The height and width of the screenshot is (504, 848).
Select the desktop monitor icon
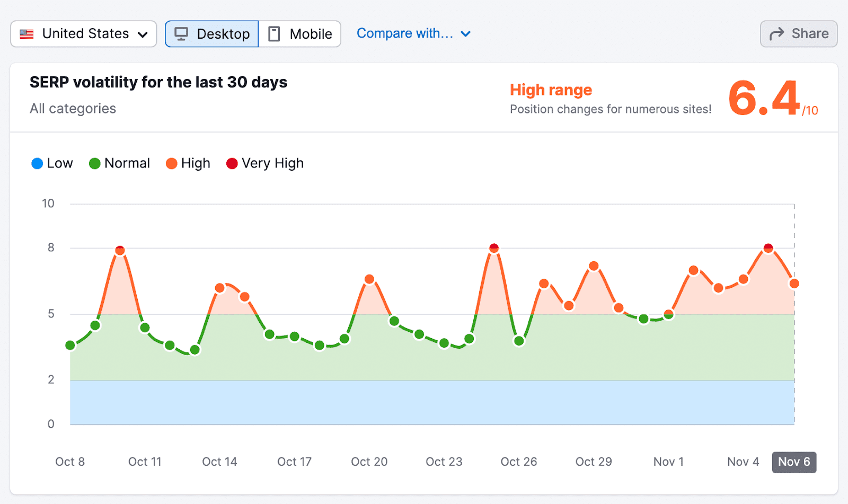pos(182,33)
